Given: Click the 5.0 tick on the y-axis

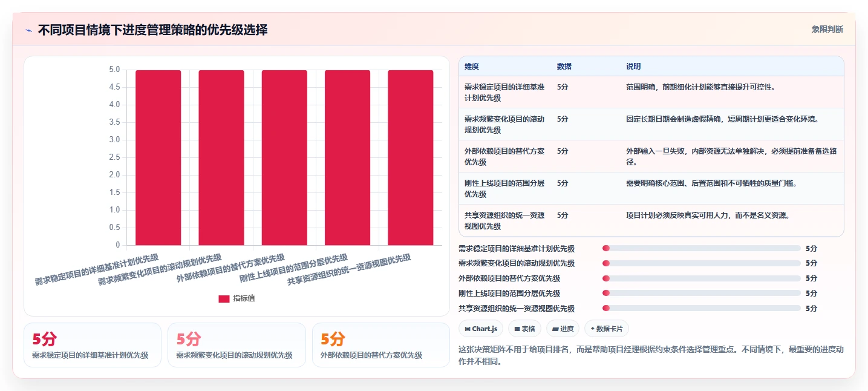Looking at the screenshot, I should [x=114, y=70].
